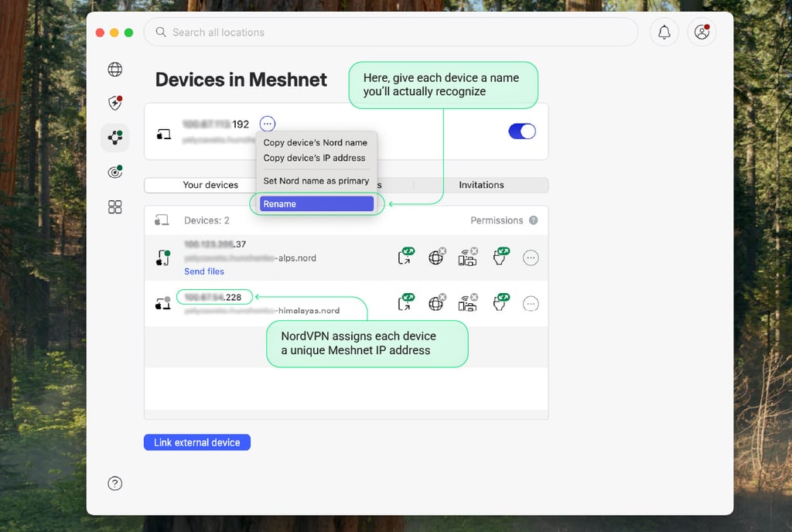This screenshot has height=532, width=792.
Task: Click this device's computer icon in the top card
Action: point(164,135)
